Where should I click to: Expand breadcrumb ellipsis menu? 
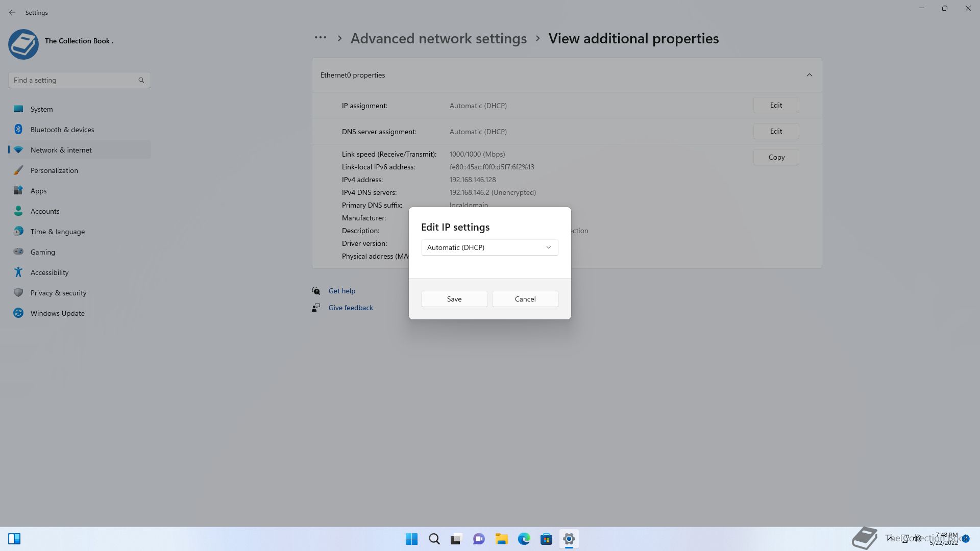tap(320, 38)
